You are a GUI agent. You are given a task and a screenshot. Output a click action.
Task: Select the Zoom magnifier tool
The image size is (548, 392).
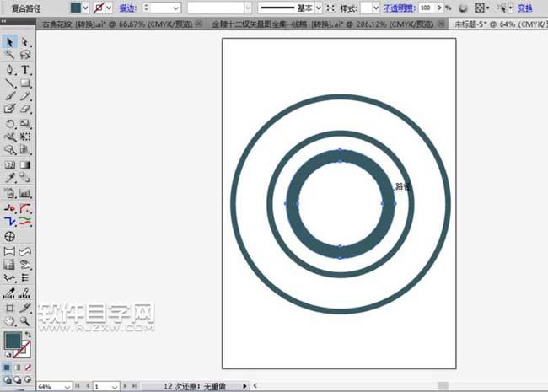pos(25,321)
